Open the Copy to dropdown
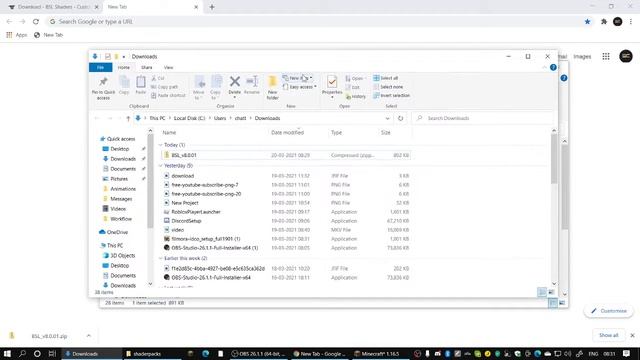This screenshot has width=640, height=360. pyautogui.click(x=216, y=87)
